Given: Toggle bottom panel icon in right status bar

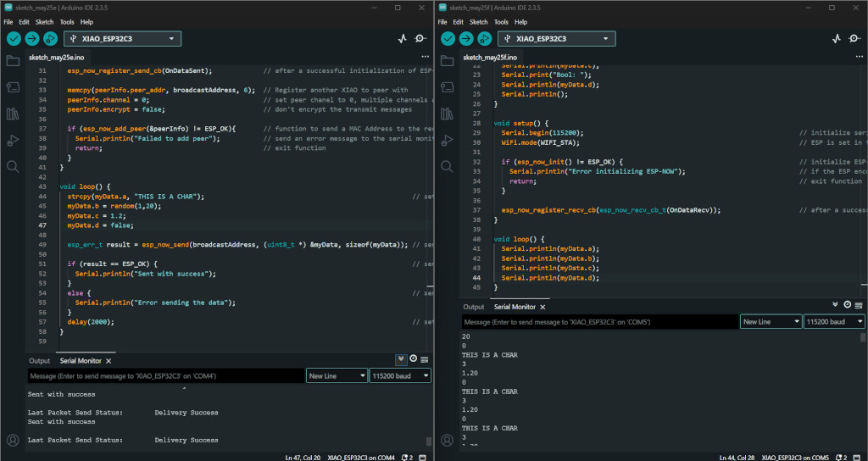Looking at the screenshot, I should [856, 458].
